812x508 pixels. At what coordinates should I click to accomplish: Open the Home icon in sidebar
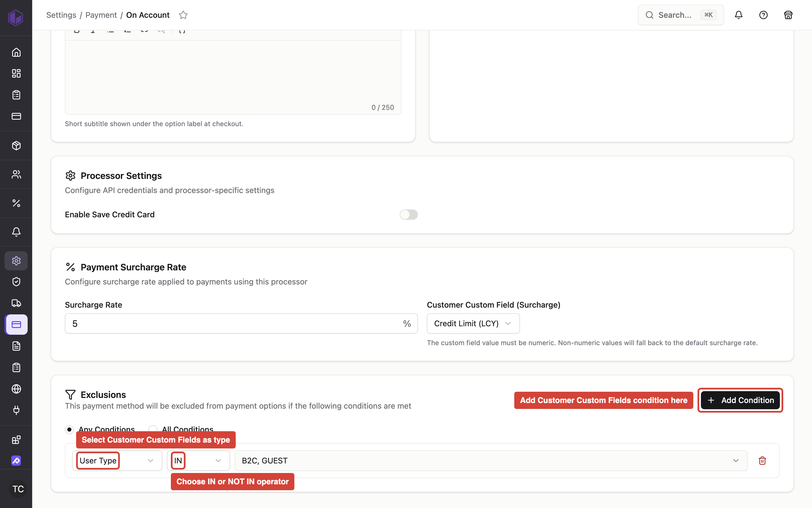click(x=16, y=52)
